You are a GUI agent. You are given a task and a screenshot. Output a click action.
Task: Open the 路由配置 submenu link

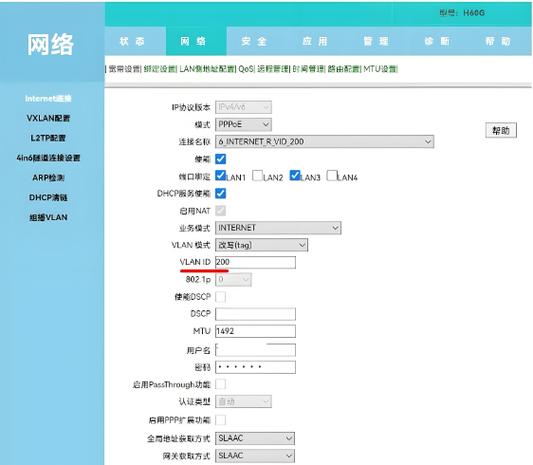(344, 69)
